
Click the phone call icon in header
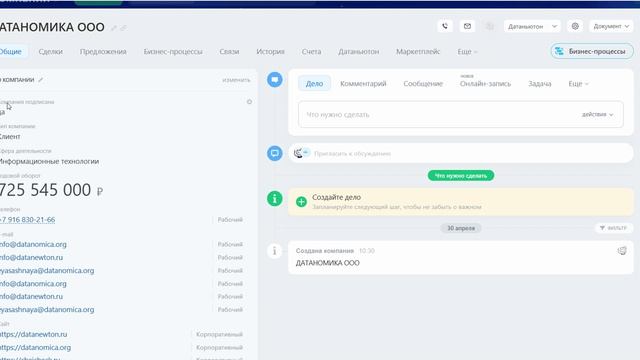[445, 26]
